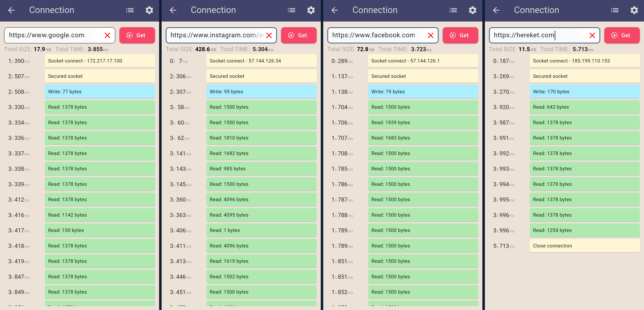Select 'Read: 1500 bytes' row at 1s 852ms

[423, 292]
